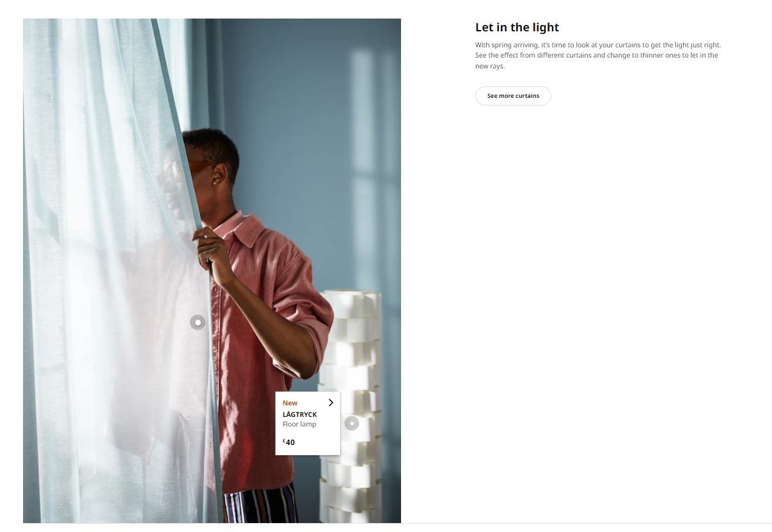Click the €40 price on the product card
Viewport: 772px width, 532px height.
(289, 442)
